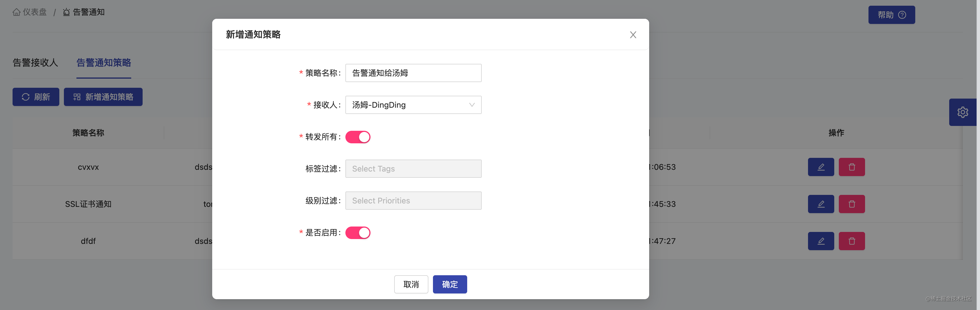Click the 取消 cancel button
Viewport: 980px width, 310px height.
[x=411, y=284]
